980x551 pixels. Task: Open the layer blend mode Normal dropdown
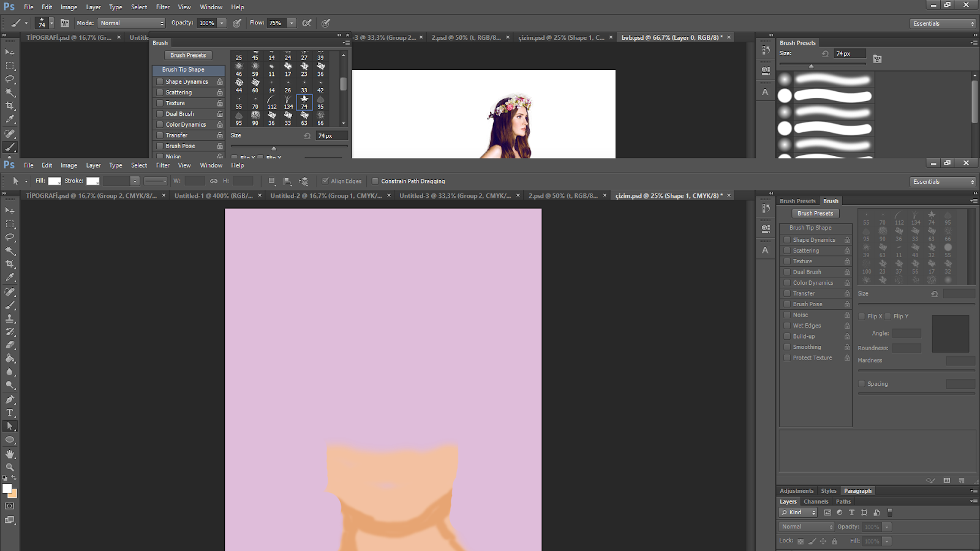click(x=807, y=527)
